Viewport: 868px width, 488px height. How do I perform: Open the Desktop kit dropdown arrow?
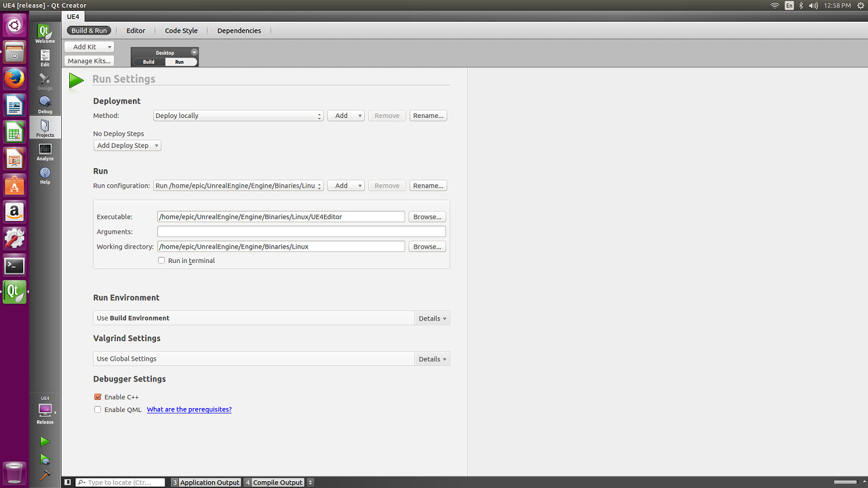(x=194, y=52)
